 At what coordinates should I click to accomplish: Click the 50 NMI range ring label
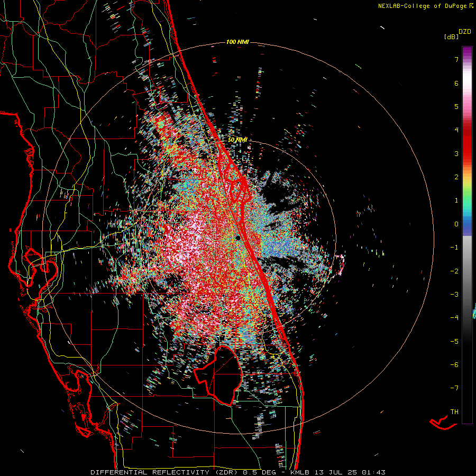(x=237, y=140)
